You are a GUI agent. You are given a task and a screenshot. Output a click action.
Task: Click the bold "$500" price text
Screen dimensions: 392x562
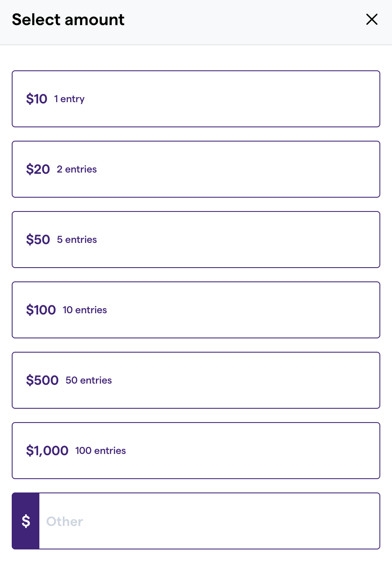(x=42, y=380)
